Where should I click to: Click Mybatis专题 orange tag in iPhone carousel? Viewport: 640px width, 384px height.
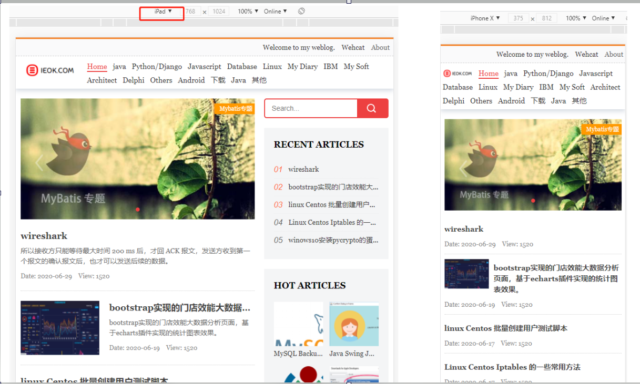(x=602, y=129)
